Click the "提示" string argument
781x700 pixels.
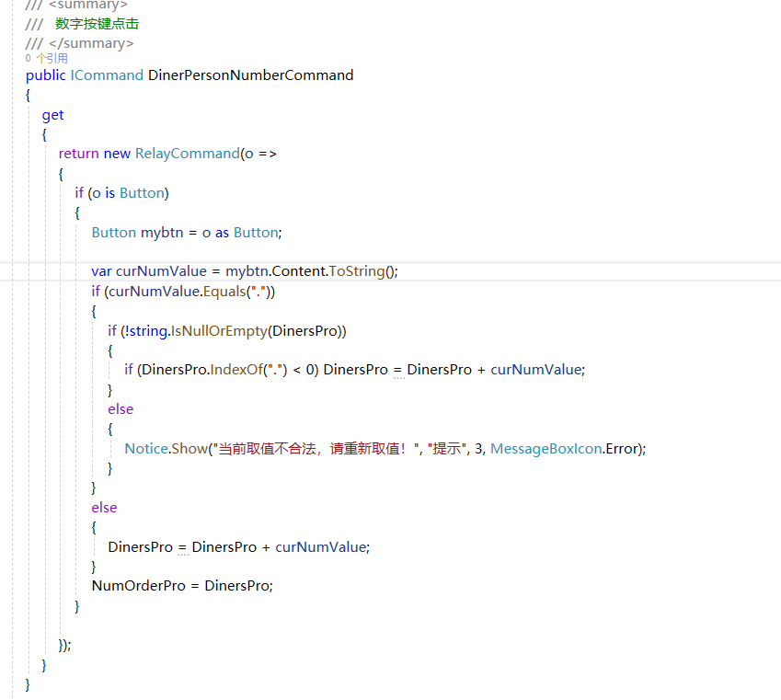click(446, 449)
